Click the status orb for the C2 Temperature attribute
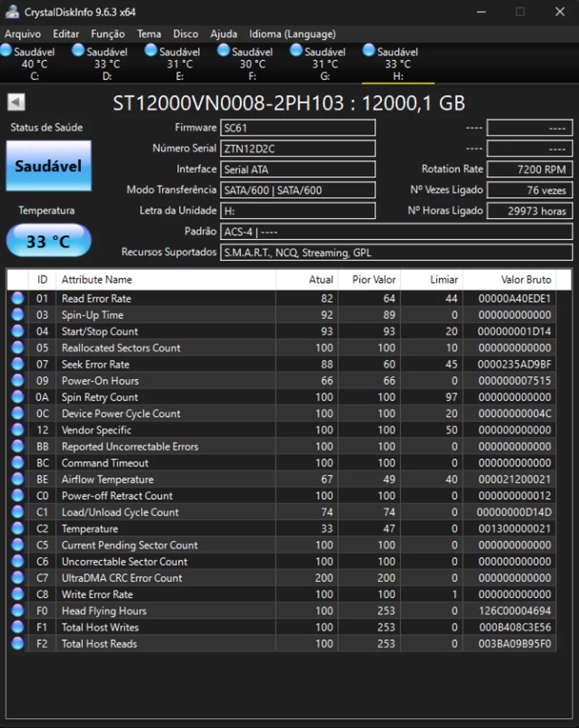 point(18,528)
